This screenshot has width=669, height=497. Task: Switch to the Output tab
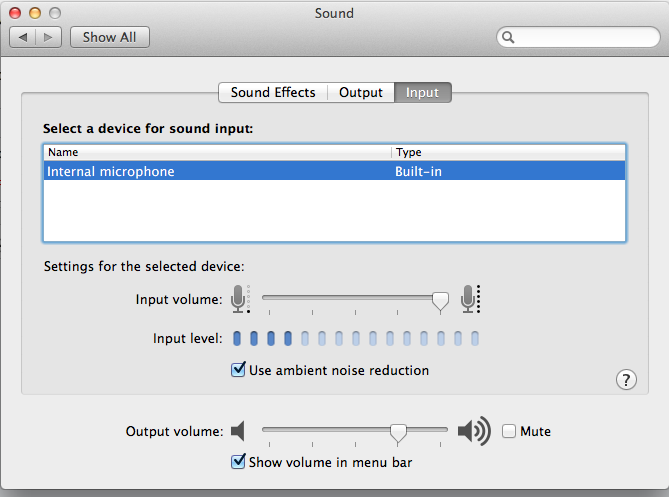(x=361, y=93)
